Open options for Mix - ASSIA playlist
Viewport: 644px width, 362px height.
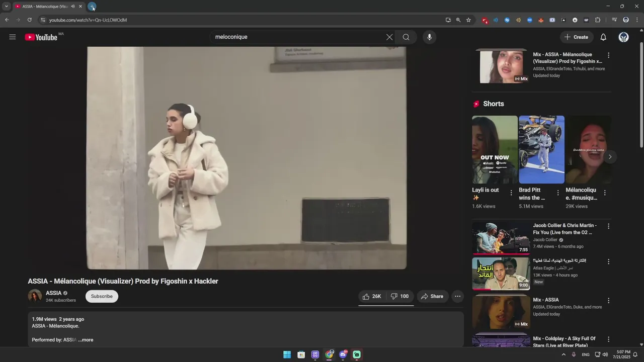click(608, 301)
